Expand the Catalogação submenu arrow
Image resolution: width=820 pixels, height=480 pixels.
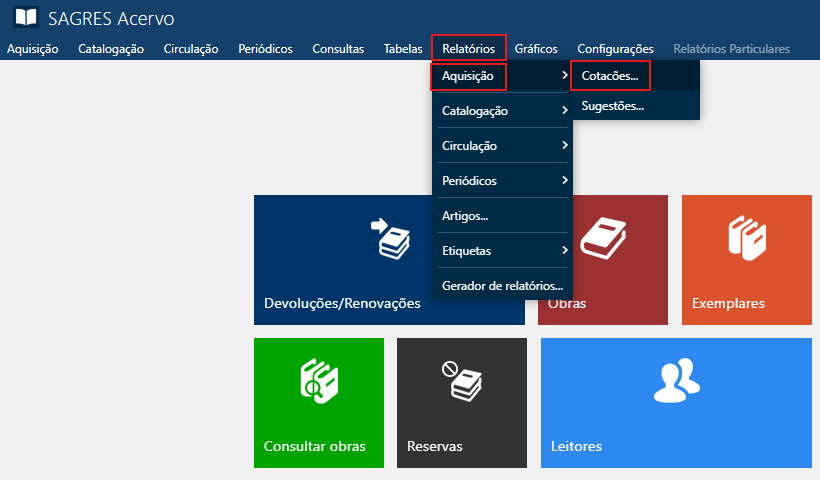[565, 110]
